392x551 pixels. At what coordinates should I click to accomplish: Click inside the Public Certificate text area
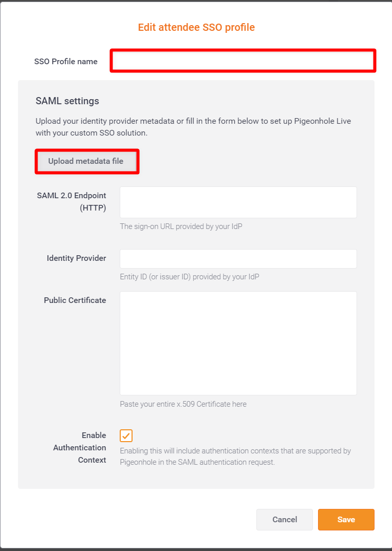pyautogui.click(x=238, y=343)
